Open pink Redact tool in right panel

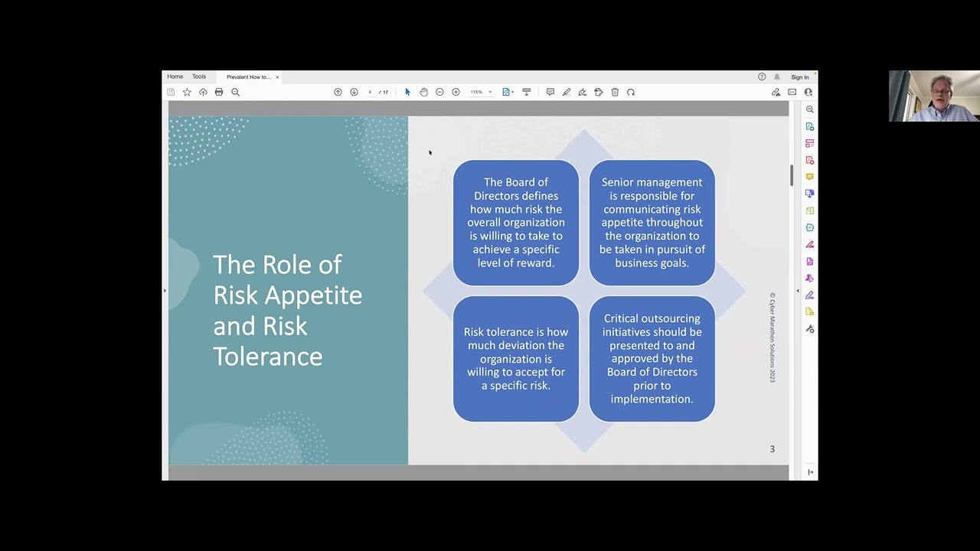[810, 244]
